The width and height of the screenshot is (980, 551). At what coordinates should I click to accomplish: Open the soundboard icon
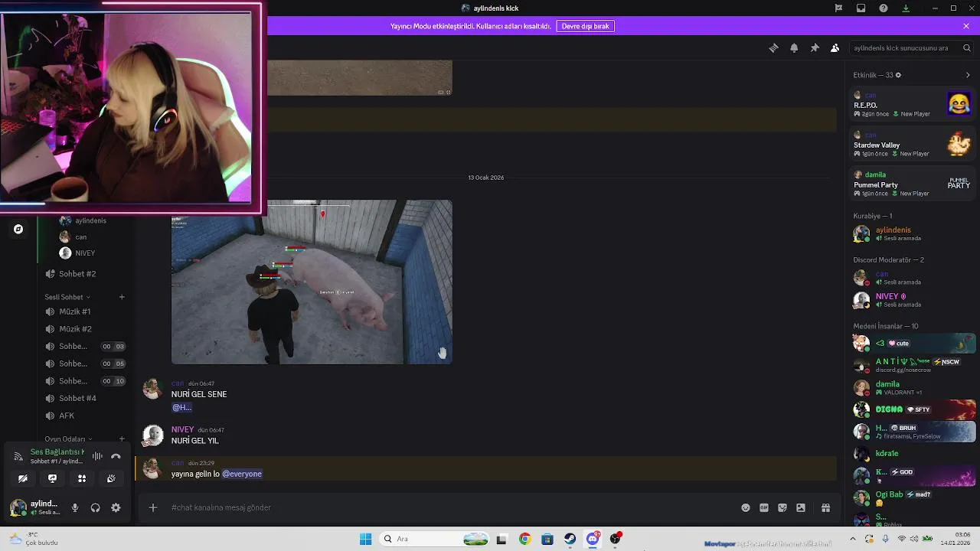111,478
